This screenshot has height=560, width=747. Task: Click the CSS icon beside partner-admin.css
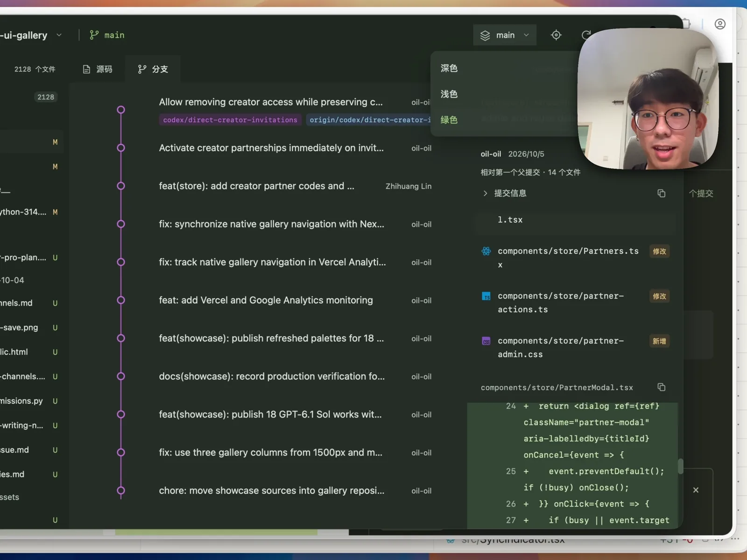[x=486, y=341]
